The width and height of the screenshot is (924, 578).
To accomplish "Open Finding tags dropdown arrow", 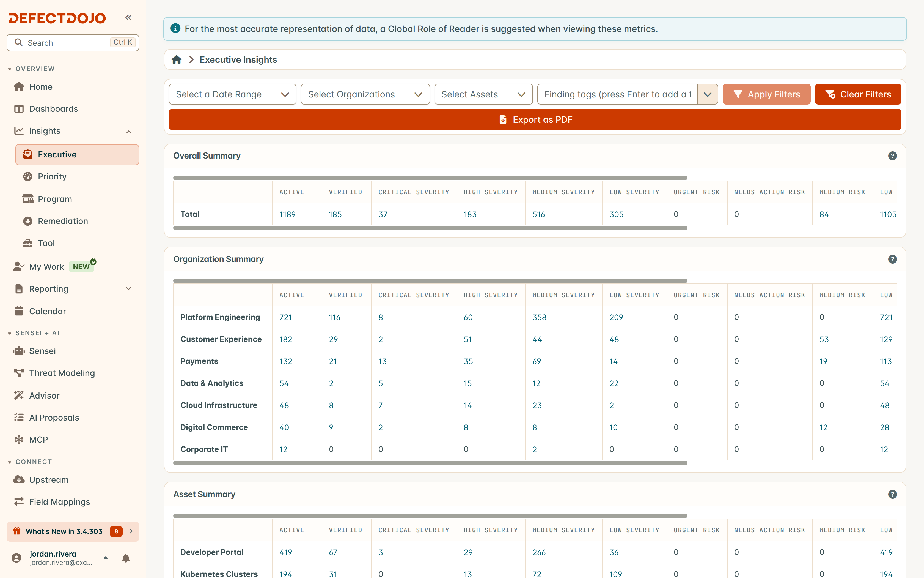I will coord(708,94).
